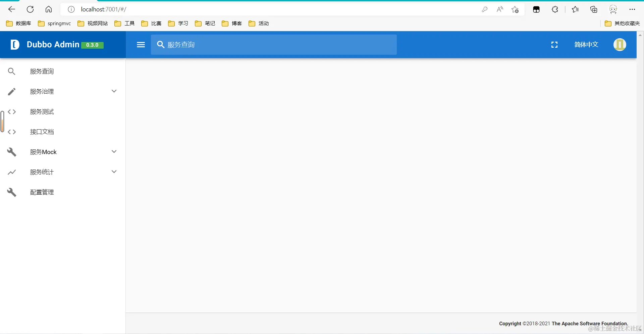Select 服务Mock menu label
The width and height of the screenshot is (644, 334).
[x=43, y=152]
